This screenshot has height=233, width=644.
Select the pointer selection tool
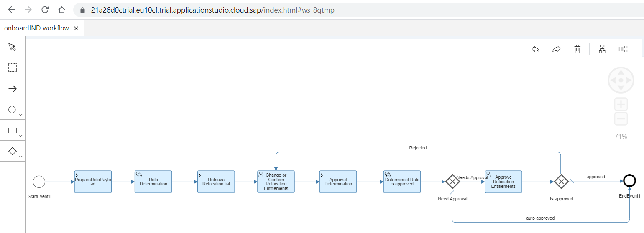click(x=13, y=47)
